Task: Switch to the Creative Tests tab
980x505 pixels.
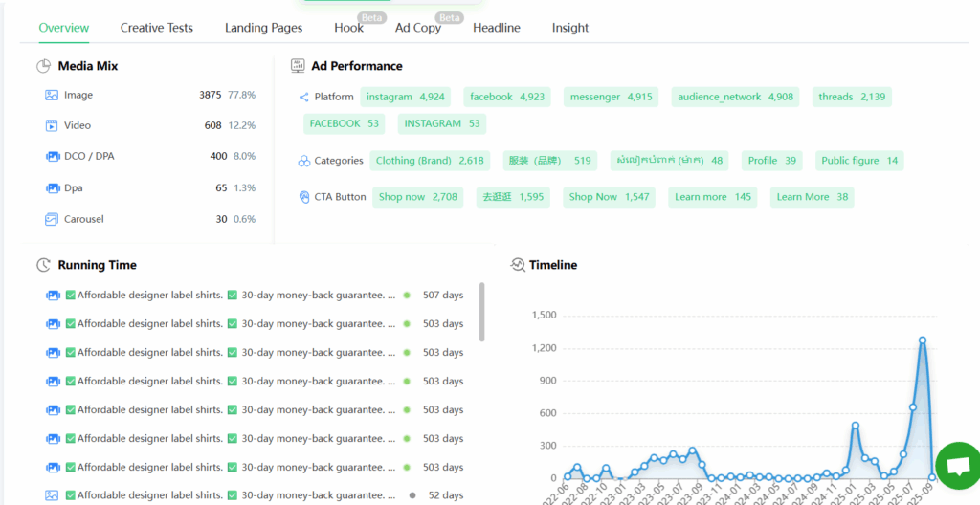Action: (x=157, y=28)
